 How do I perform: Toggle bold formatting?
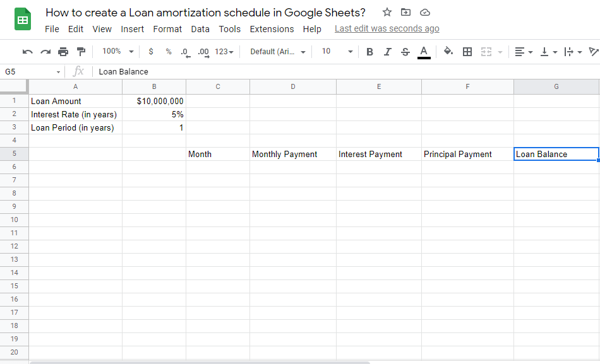[x=369, y=52]
